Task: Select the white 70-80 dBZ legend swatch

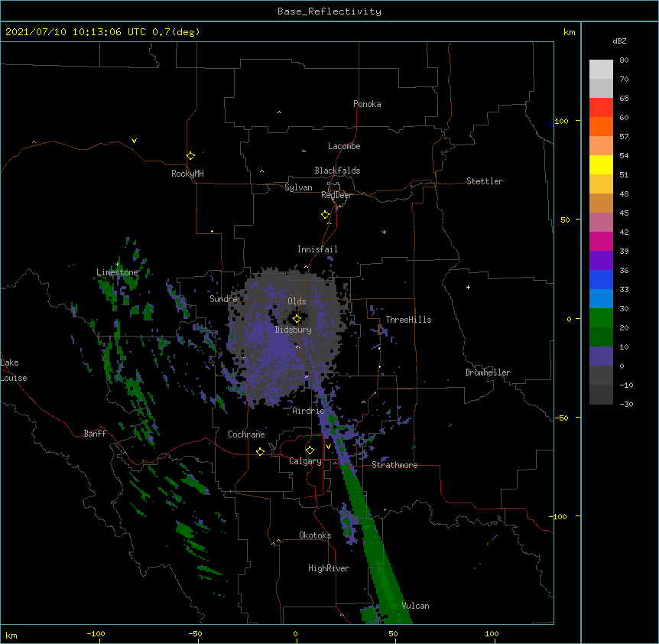Action: (x=601, y=69)
